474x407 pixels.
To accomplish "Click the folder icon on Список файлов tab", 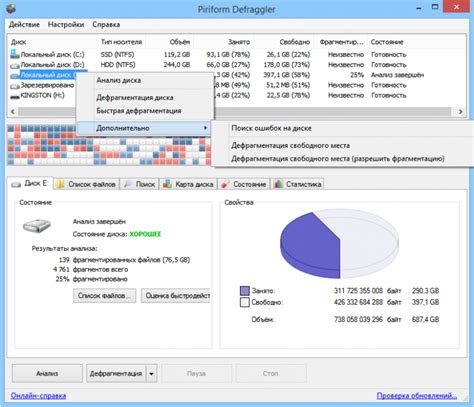I will coord(60,184).
